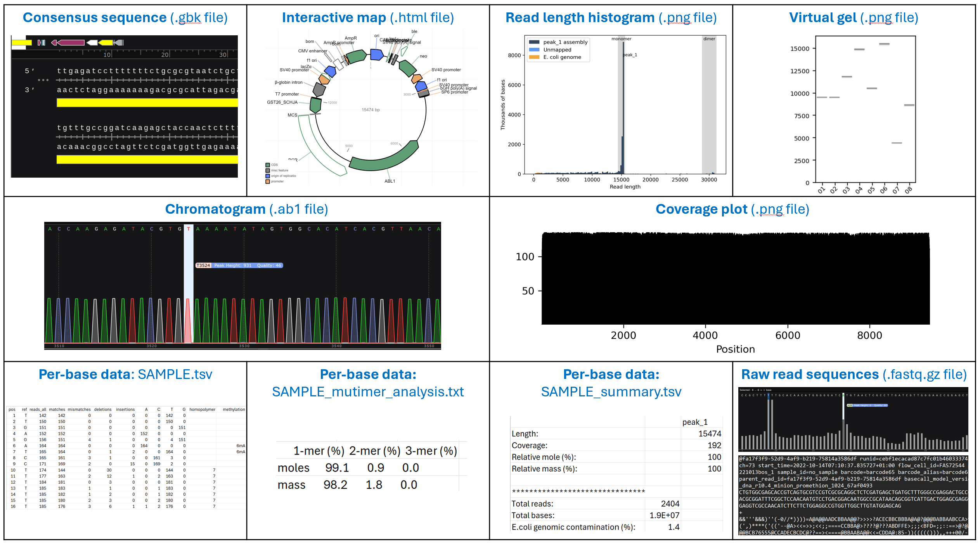
Task: Click the ABL1 CDS arrow on the map
Action: 374,165
